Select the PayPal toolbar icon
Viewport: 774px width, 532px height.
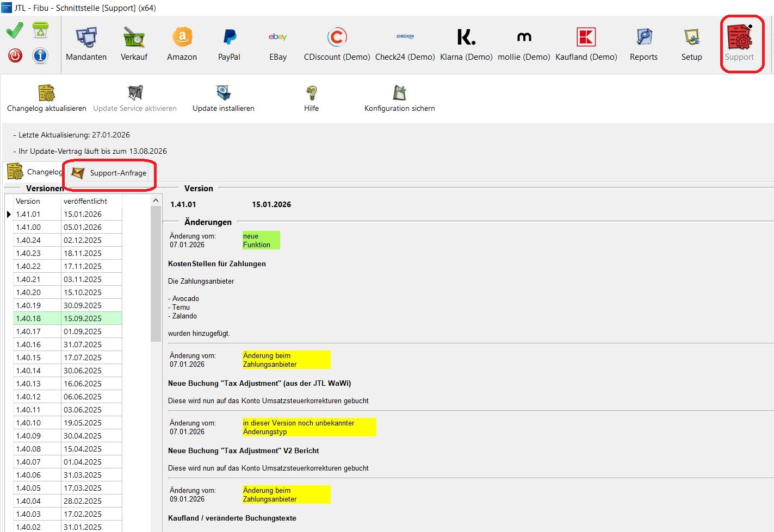(x=229, y=38)
